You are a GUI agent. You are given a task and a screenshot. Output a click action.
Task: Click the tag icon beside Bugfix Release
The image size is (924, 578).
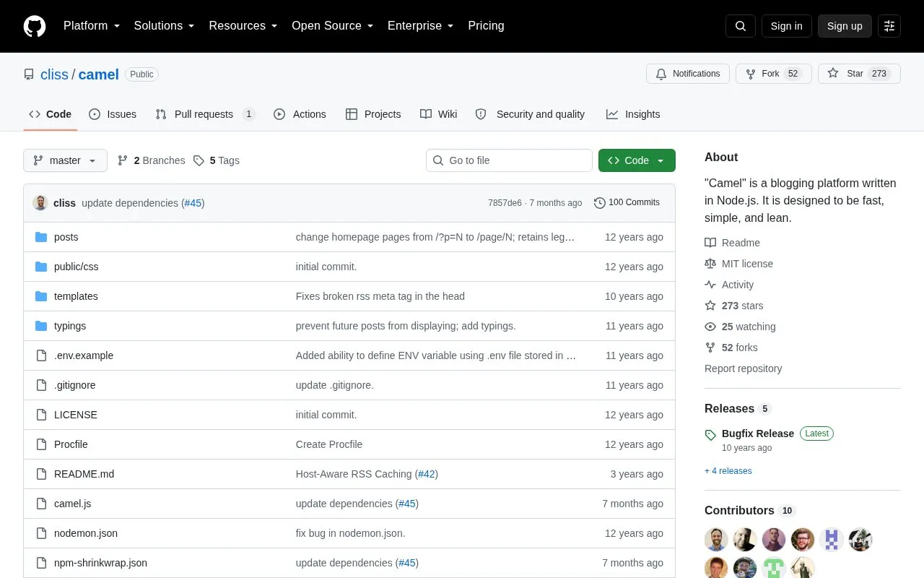pos(710,434)
